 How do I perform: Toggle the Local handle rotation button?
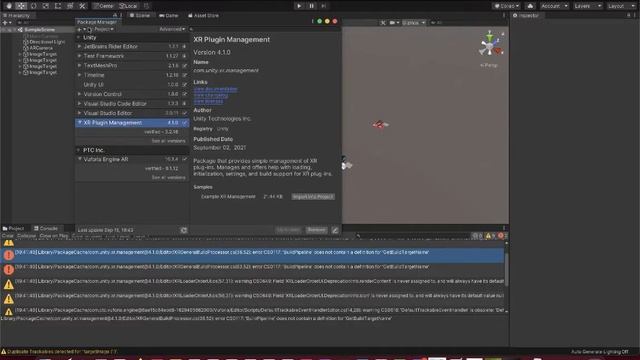(x=129, y=6)
